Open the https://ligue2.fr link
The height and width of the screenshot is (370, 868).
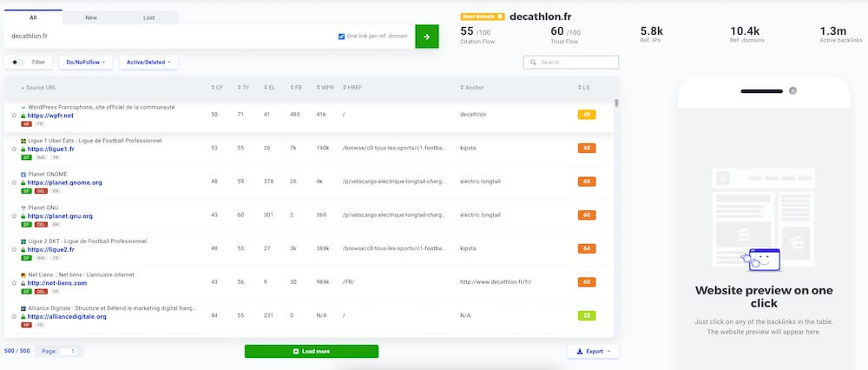51,250
